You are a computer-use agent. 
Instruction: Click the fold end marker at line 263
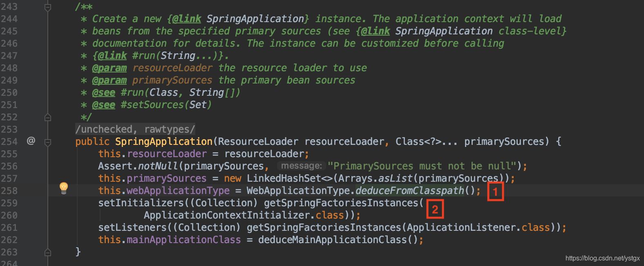(48, 252)
